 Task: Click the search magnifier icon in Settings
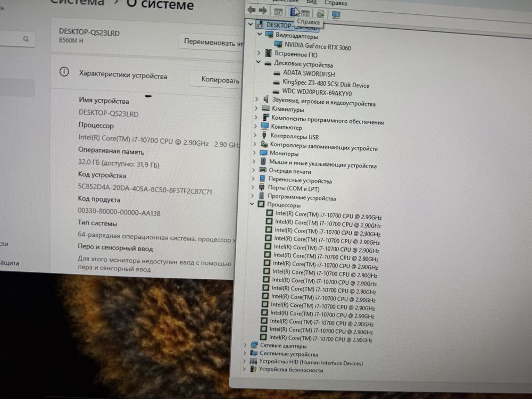pyautogui.click(x=26, y=39)
